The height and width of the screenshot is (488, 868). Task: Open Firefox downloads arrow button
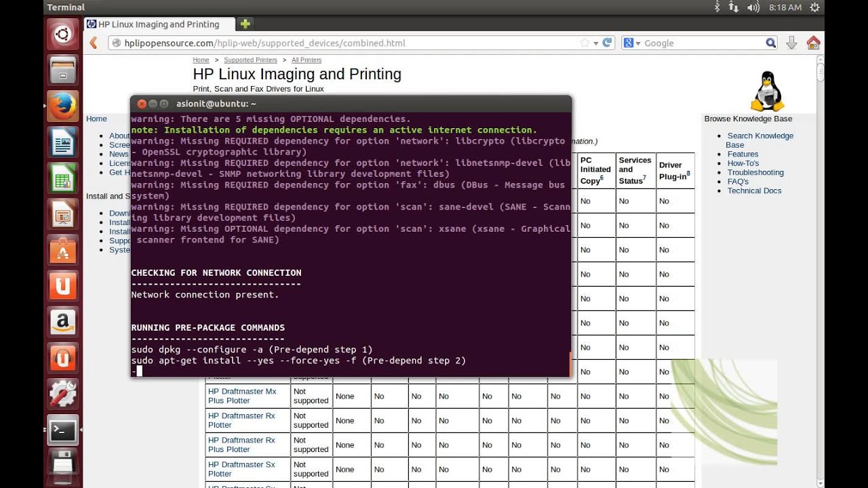[x=791, y=43]
